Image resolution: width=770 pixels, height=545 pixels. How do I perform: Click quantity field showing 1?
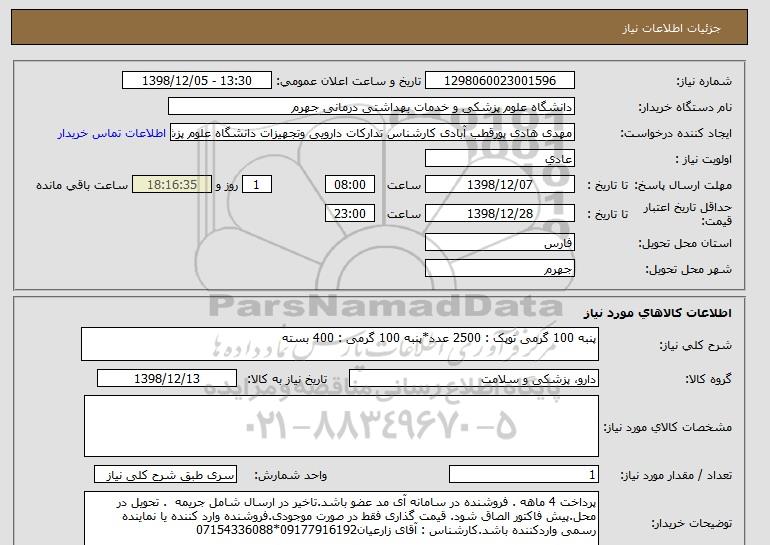pos(524,475)
